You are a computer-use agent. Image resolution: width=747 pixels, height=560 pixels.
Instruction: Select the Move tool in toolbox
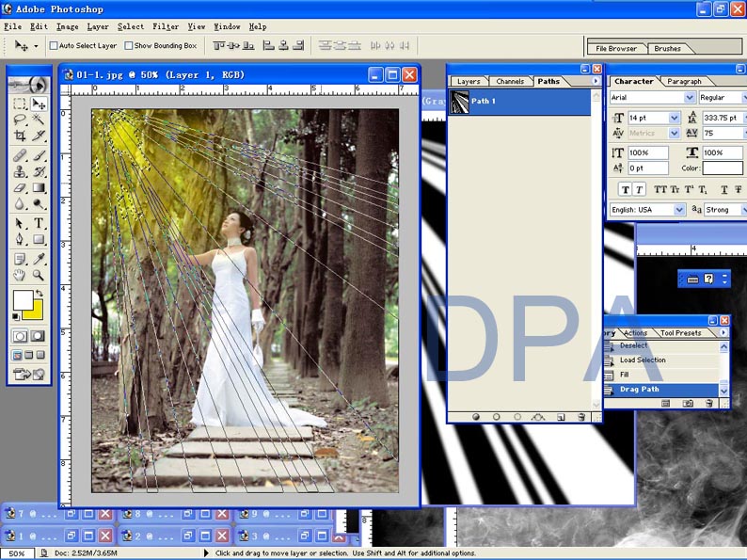point(39,104)
